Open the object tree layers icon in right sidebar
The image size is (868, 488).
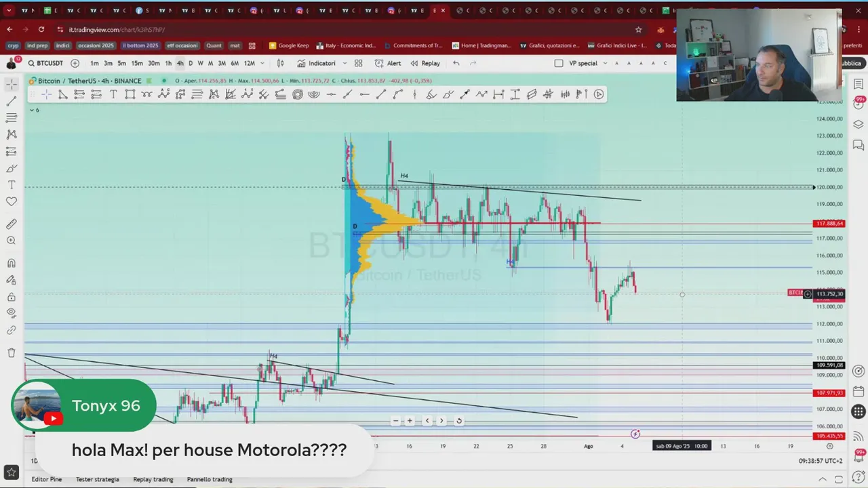tap(859, 124)
